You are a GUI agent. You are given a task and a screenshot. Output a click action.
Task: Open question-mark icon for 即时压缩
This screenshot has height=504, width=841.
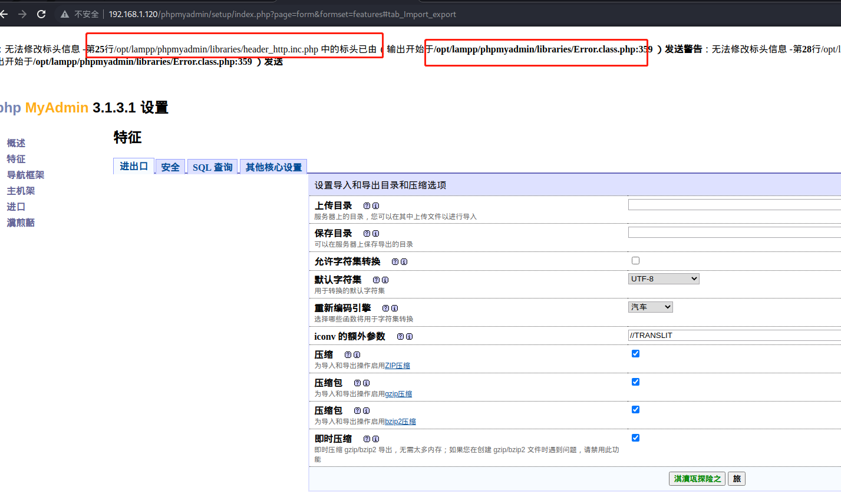click(x=367, y=439)
